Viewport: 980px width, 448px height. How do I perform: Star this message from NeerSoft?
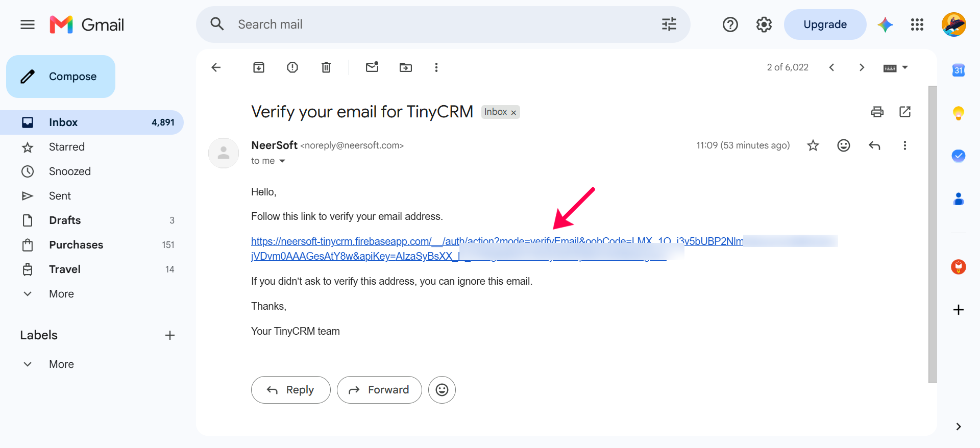click(813, 145)
